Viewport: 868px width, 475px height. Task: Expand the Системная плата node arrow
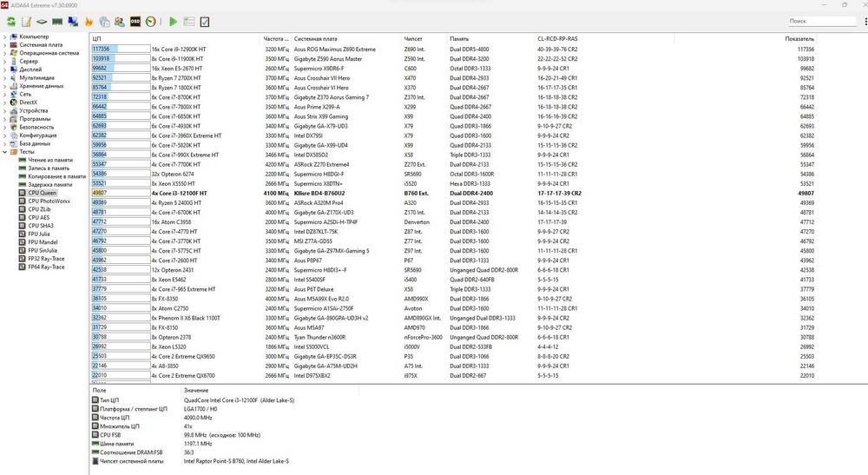(4, 45)
